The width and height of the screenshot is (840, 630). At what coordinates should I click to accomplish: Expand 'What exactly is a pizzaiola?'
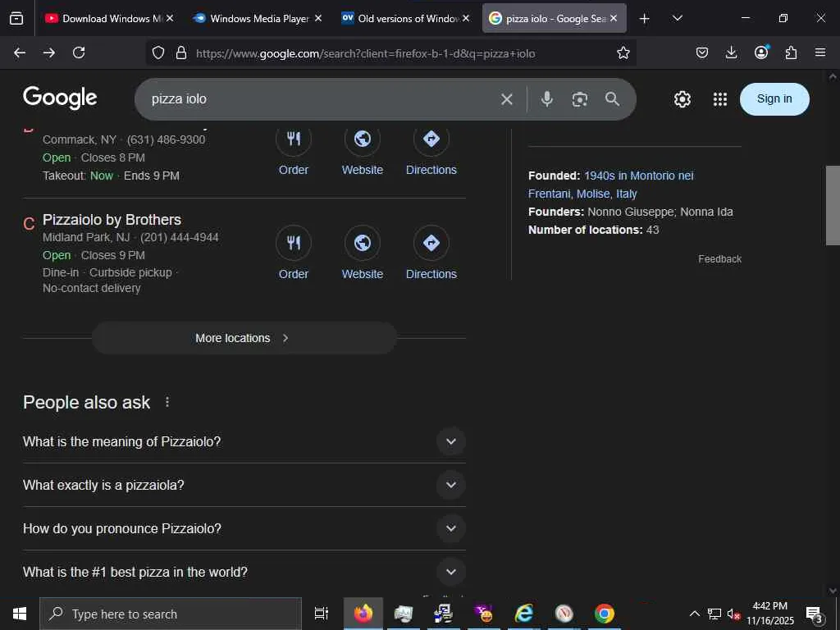[244, 485]
